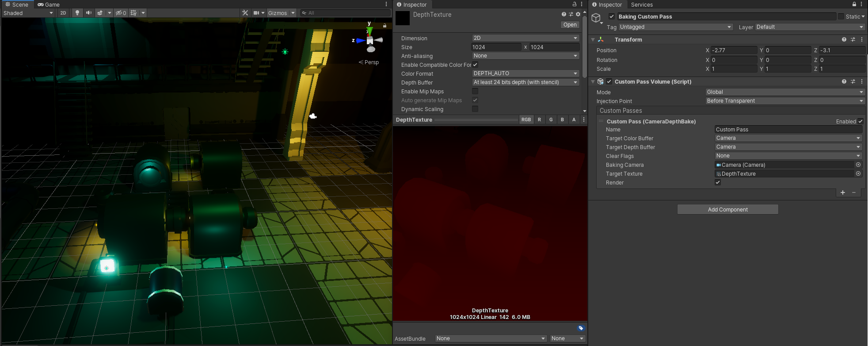The width and height of the screenshot is (868, 346).
Task: Open Transform three-dot context menu
Action: [862, 39]
